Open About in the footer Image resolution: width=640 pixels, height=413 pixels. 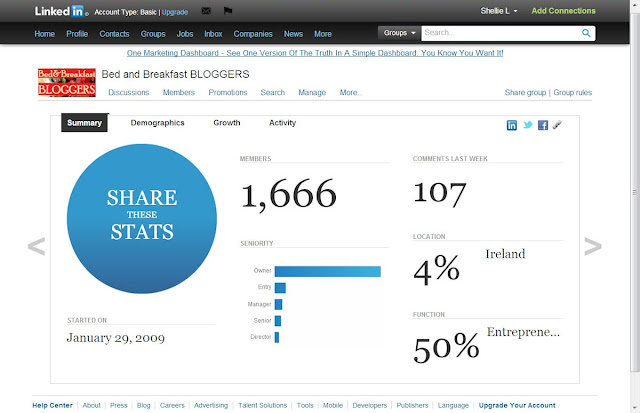click(91, 405)
